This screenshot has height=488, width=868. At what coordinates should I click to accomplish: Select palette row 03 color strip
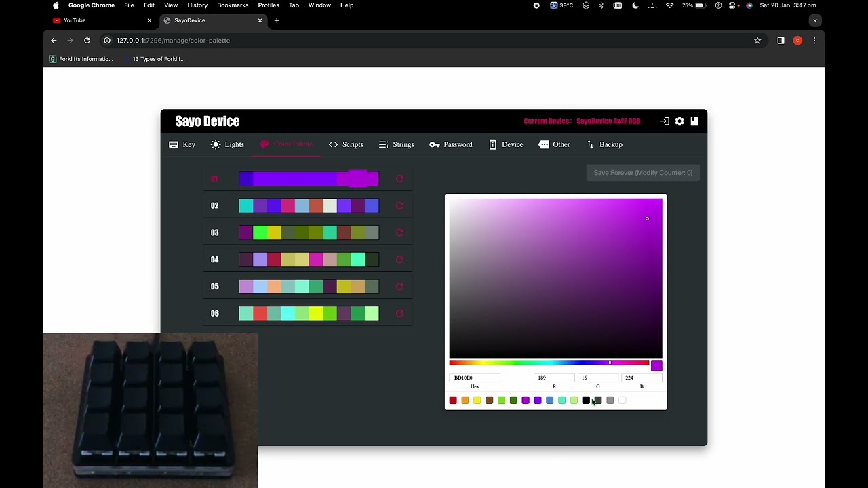point(309,232)
